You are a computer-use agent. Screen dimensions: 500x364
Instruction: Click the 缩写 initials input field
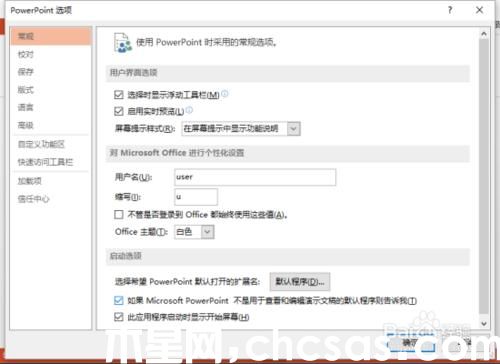[x=196, y=197]
